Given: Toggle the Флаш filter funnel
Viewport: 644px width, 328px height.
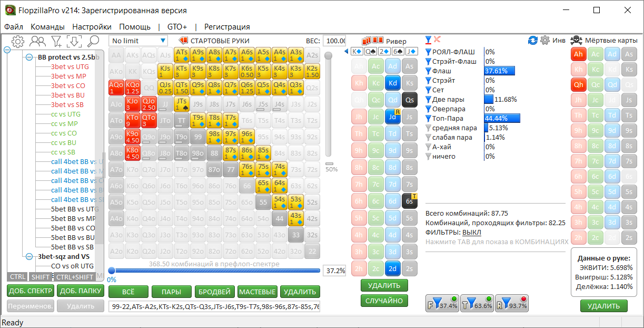Looking at the screenshot, I should [x=428, y=71].
